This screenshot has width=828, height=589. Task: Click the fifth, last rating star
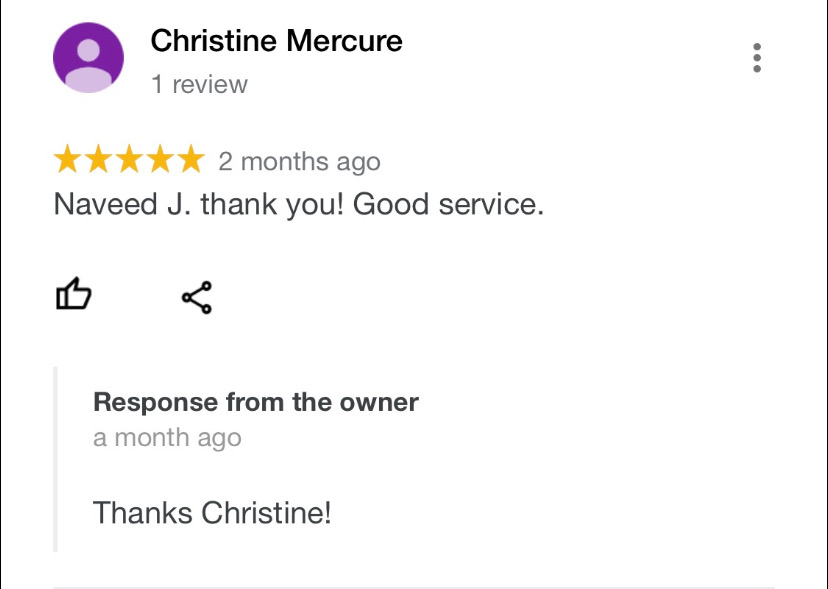point(190,160)
